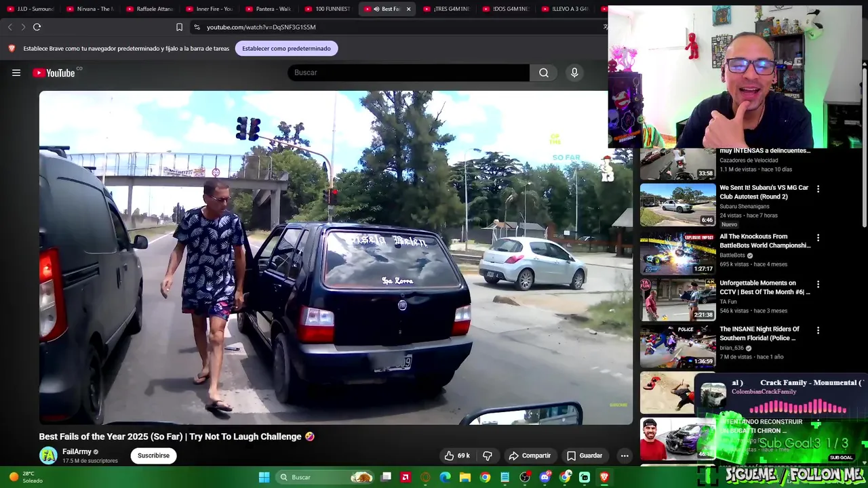Click the Windows taskbar Buscar box

(325, 477)
